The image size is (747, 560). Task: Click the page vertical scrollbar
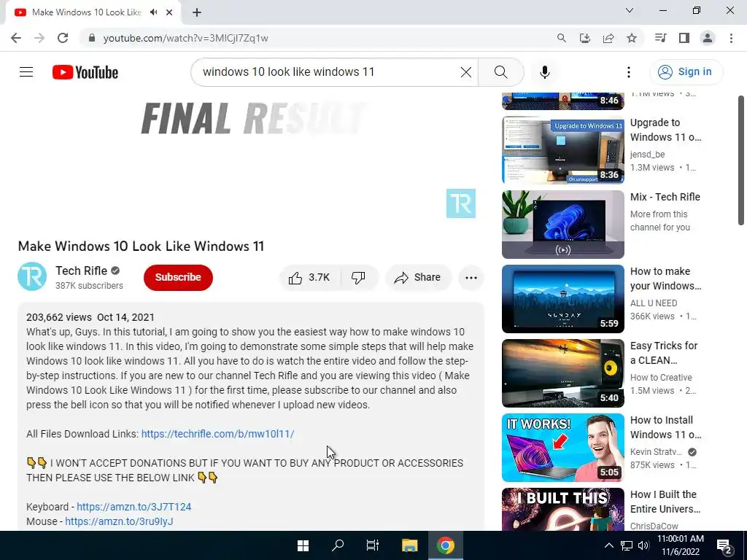[x=741, y=160]
